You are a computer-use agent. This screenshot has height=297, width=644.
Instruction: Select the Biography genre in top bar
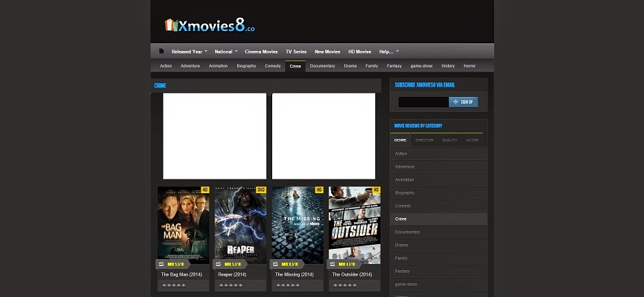[x=247, y=66]
